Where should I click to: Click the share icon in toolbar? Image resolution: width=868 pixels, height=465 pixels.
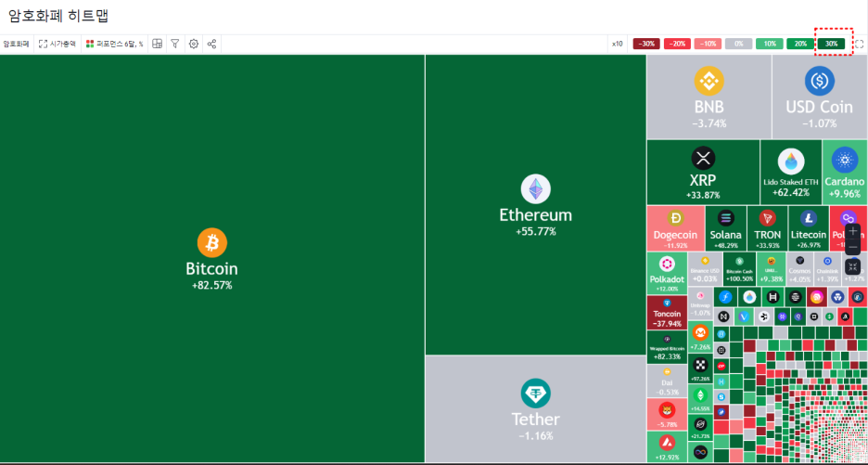(x=211, y=44)
